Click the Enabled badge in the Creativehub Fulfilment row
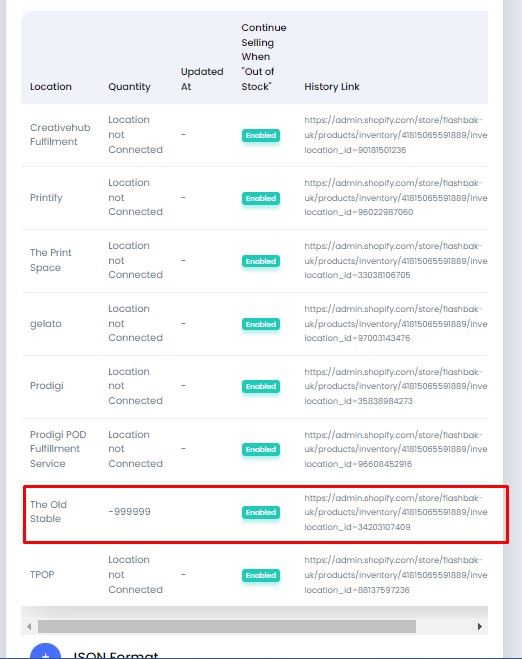Viewport: 522px width, 659px height. (261, 135)
